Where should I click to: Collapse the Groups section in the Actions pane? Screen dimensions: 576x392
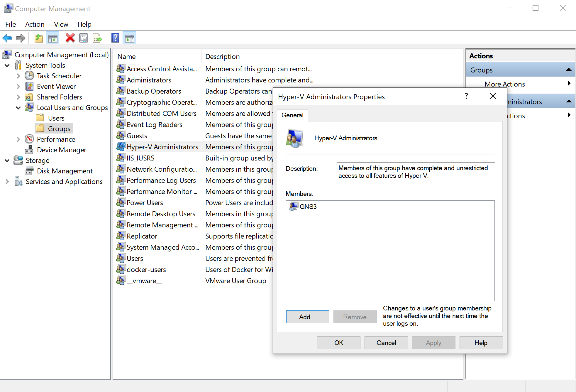(569, 70)
